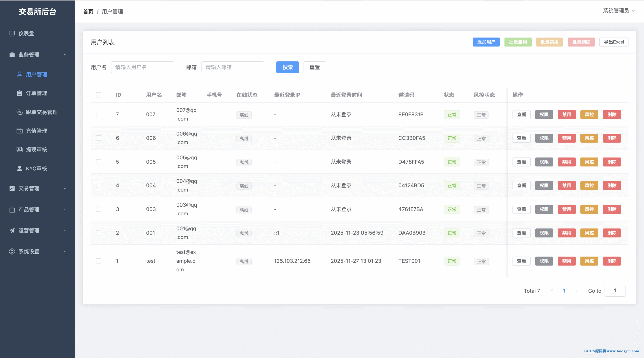Viewport: 644px width, 358px height.
Task: Open 用户管理 in the sidebar menu
Action: tap(36, 74)
